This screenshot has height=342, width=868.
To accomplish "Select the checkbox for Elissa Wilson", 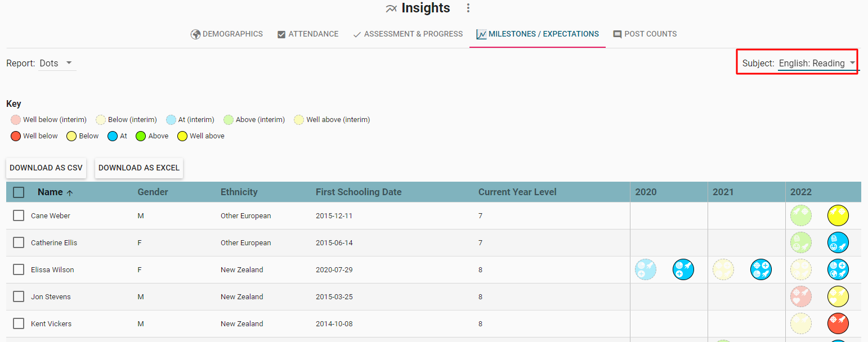I will [x=19, y=269].
